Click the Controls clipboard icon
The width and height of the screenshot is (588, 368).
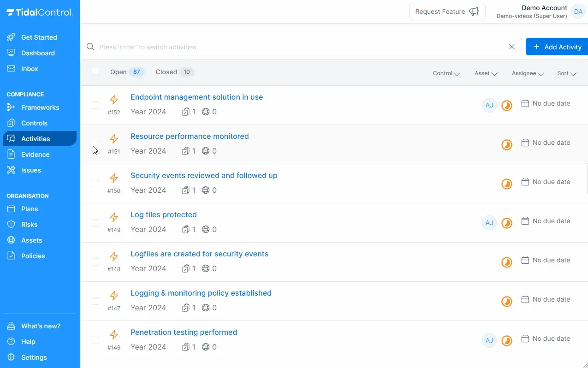point(11,123)
